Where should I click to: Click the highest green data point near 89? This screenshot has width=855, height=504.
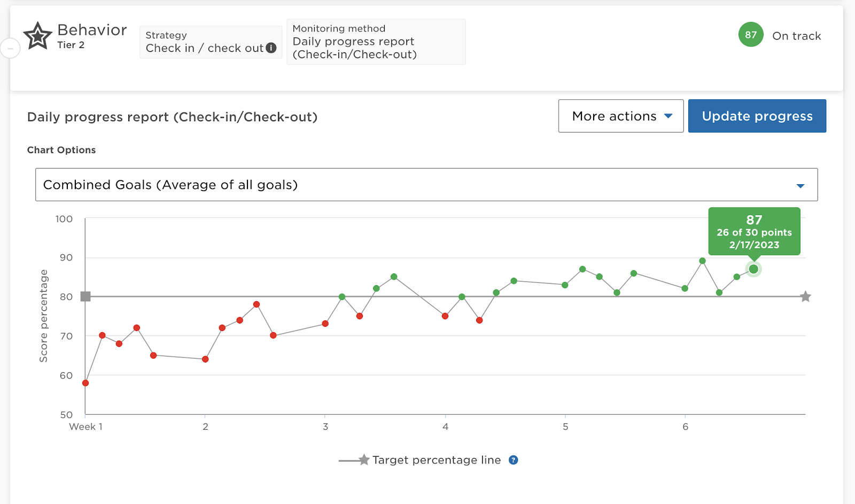pyautogui.click(x=702, y=261)
